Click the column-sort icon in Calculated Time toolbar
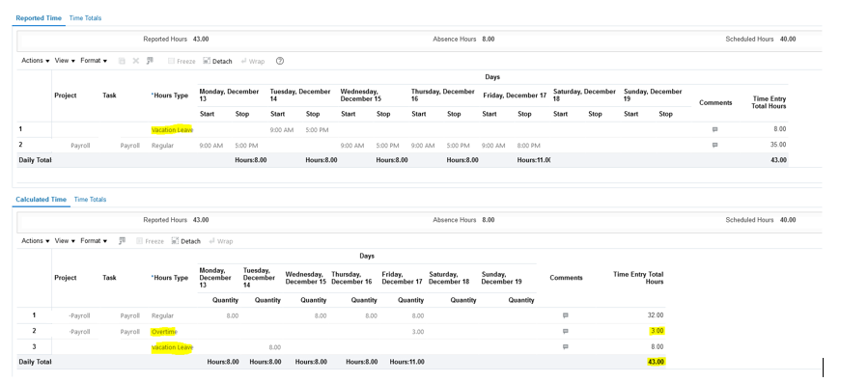 coord(122,241)
